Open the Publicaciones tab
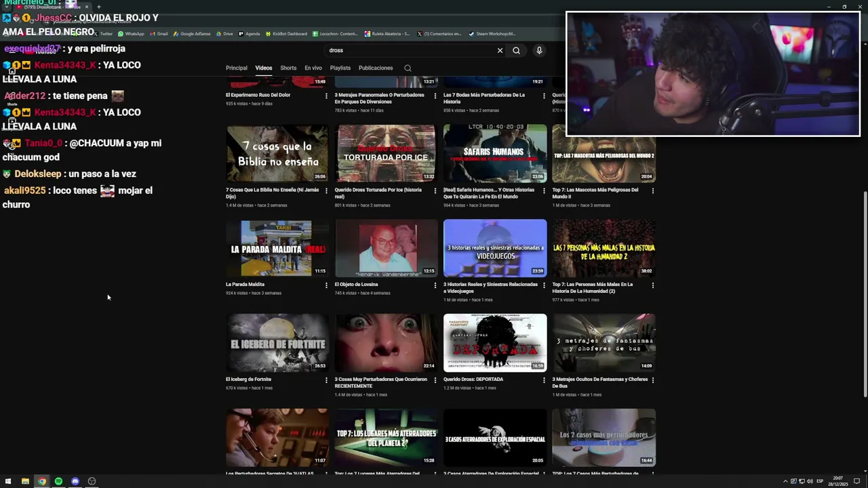 point(376,68)
